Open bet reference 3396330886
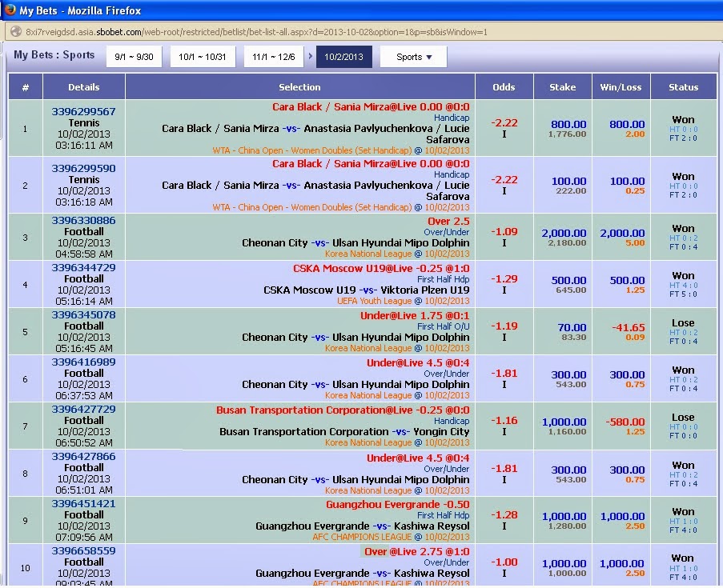723x588 pixels. [83, 220]
